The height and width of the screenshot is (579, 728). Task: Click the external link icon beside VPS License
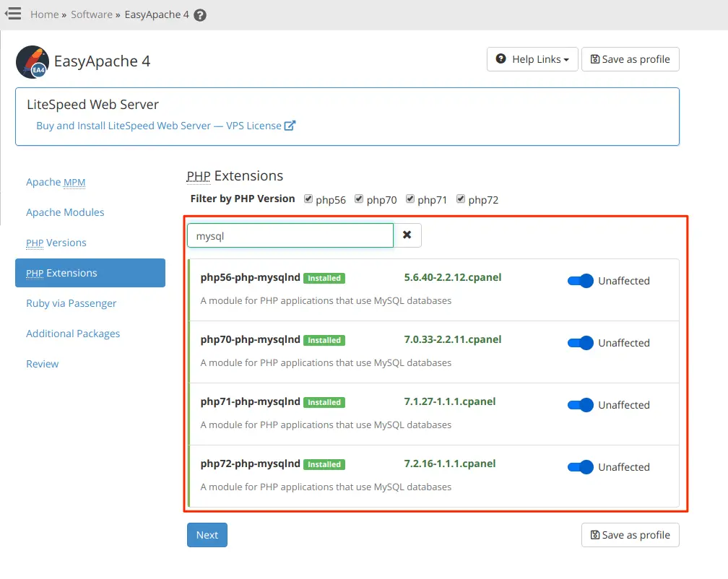[x=289, y=124]
